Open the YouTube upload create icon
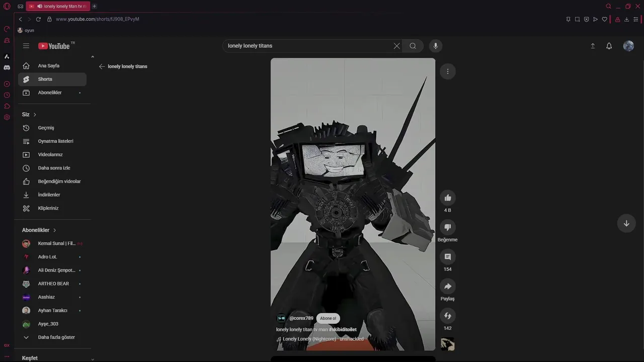 tap(593, 46)
